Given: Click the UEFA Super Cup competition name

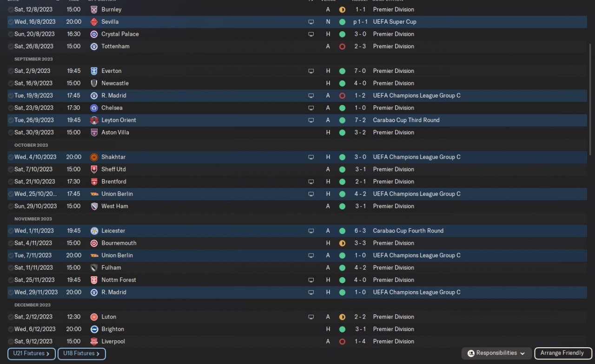Looking at the screenshot, I should [x=394, y=22].
